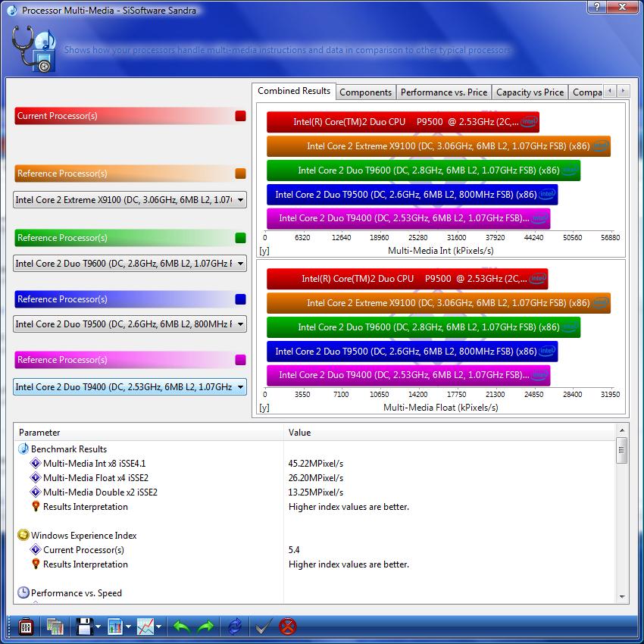The width and height of the screenshot is (644, 644).
Task: Open the Core 2 Duo T9500 reference dropdown
Action: point(130,324)
